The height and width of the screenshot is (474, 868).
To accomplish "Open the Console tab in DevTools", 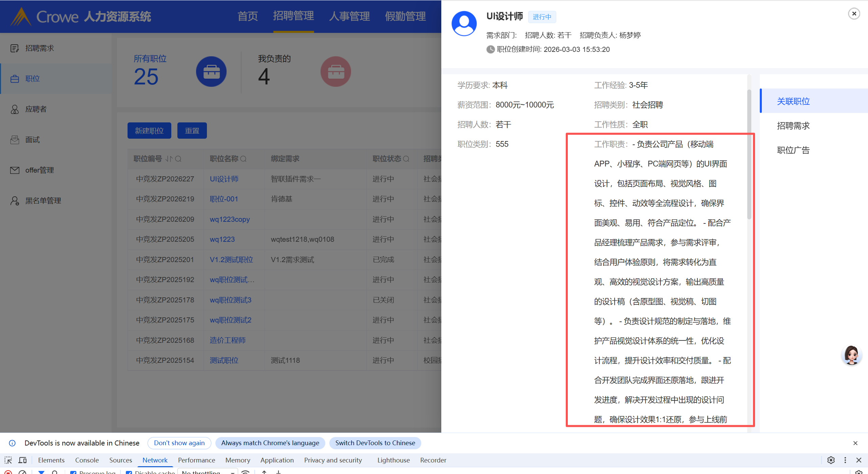I will (87, 460).
